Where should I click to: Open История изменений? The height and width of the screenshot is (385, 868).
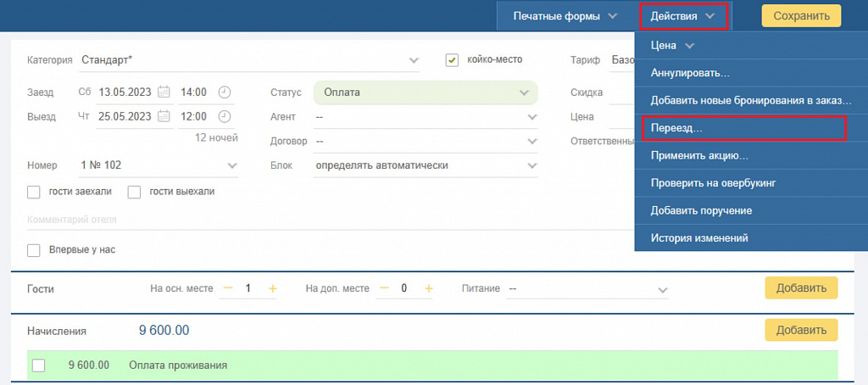[751, 238]
